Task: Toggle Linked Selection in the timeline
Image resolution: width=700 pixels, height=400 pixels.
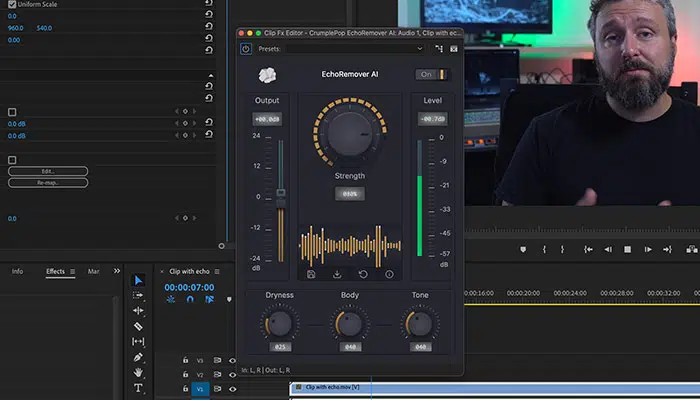Action: coord(209,300)
